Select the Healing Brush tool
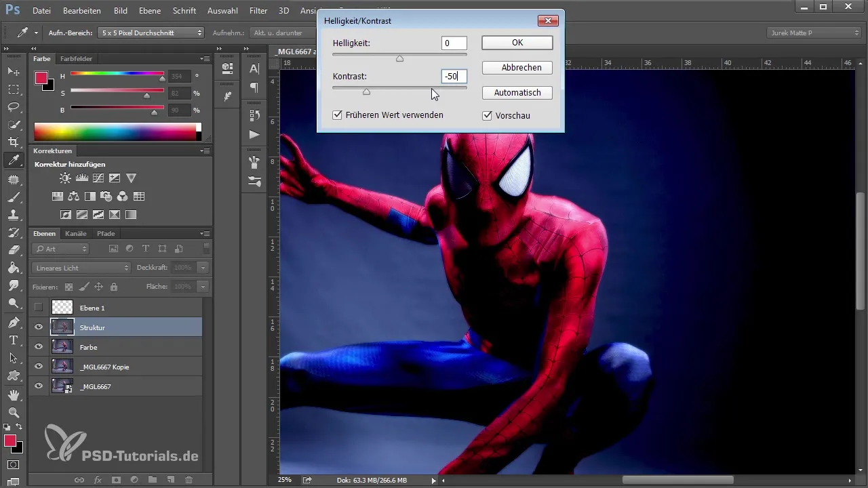This screenshot has height=488, width=868. coord(14,180)
